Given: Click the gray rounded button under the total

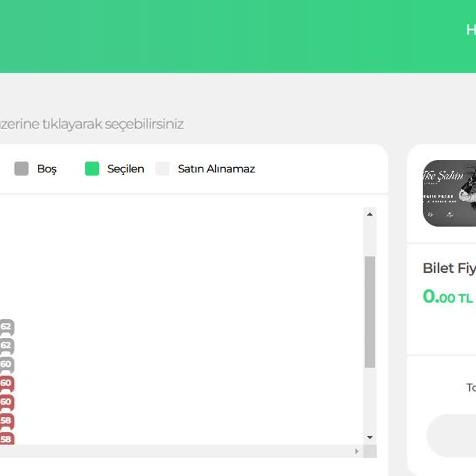Looking at the screenshot, I should click(451, 436).
